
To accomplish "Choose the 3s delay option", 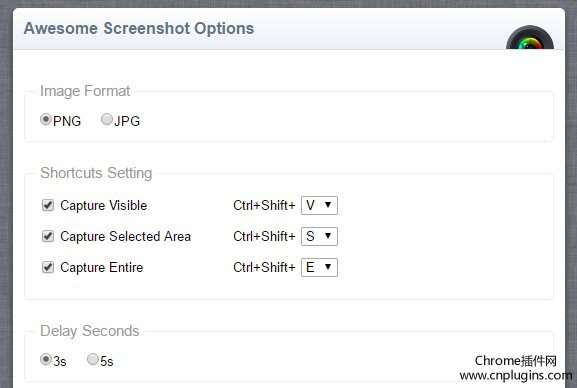I will tap(46, 359).
